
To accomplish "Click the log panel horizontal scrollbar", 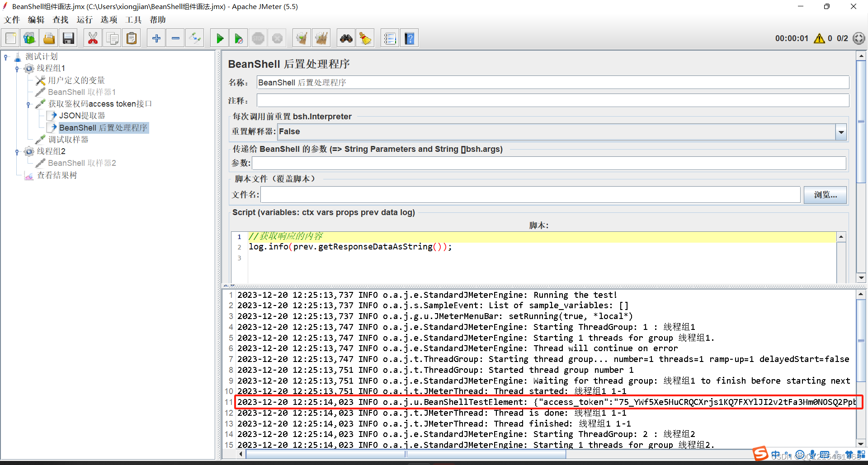I will [x=405, y=454].
